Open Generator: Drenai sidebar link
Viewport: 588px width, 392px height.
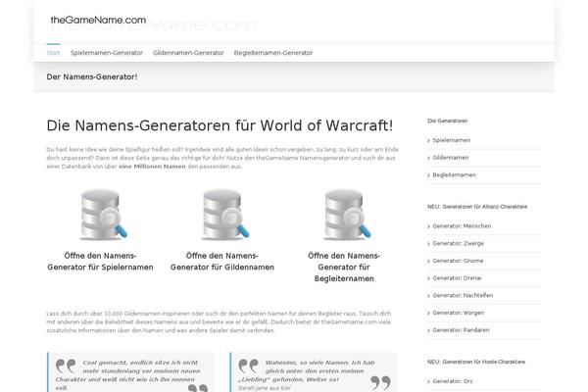(x=457, y=278)
